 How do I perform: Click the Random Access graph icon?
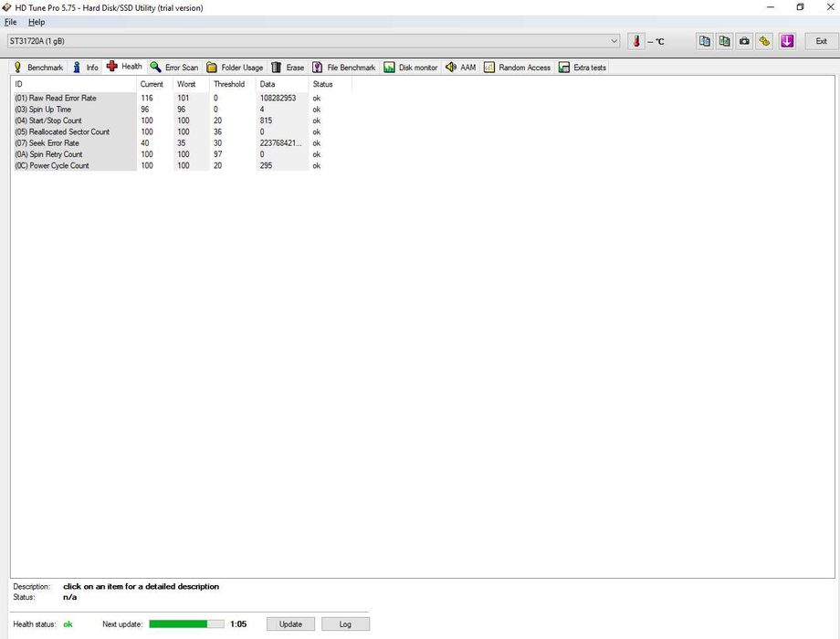489,67
